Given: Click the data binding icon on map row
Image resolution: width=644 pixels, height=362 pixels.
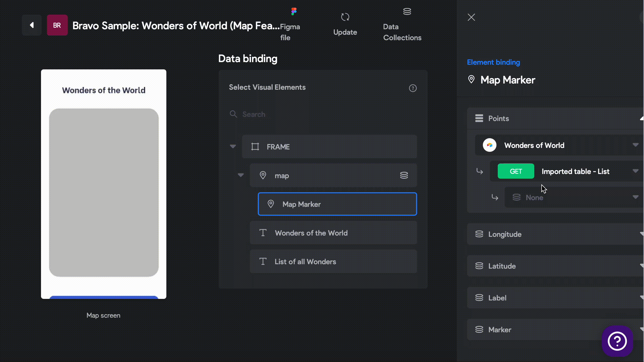Looking at the screenshot, I should (x=404, y=175).
